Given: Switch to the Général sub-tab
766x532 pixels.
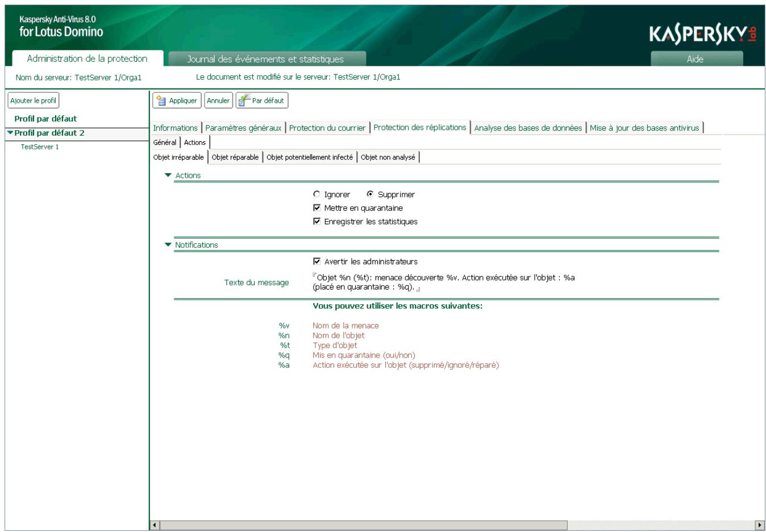Looking at the screenshot, I should click(x=165, y=143).
